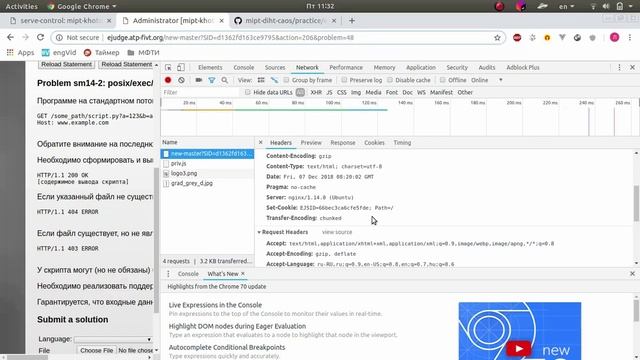Open the Chrome profile avatar

pyautogui.click(x=614, y=38)
